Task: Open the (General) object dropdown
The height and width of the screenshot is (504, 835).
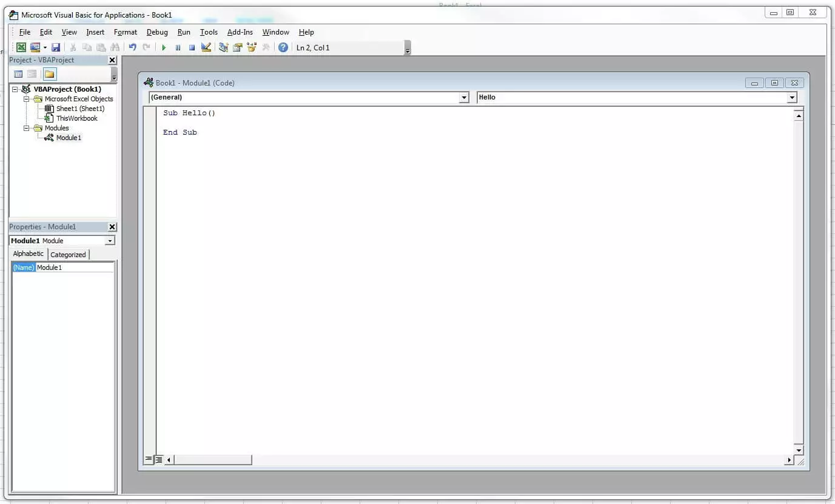Action: 464,98
